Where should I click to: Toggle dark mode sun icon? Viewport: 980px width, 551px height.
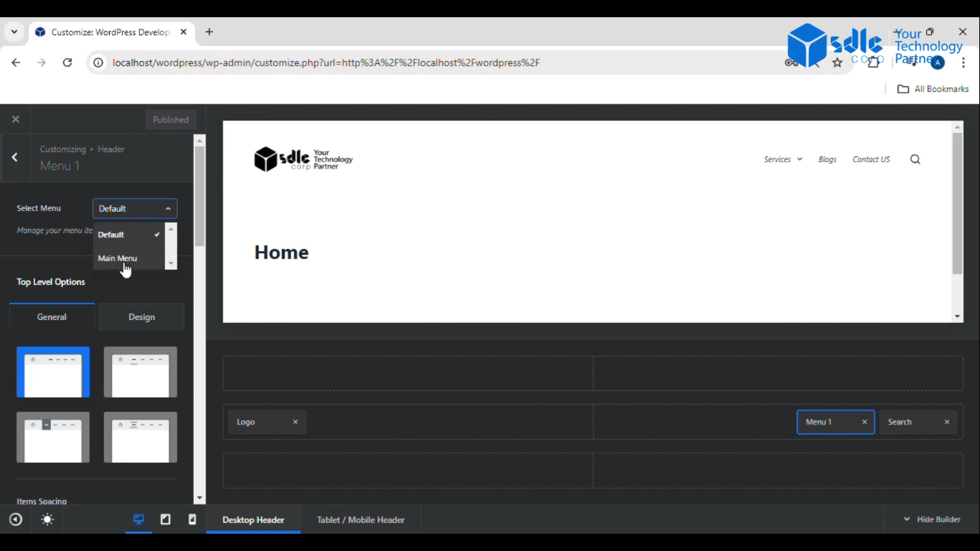click(x=47, y=519)
